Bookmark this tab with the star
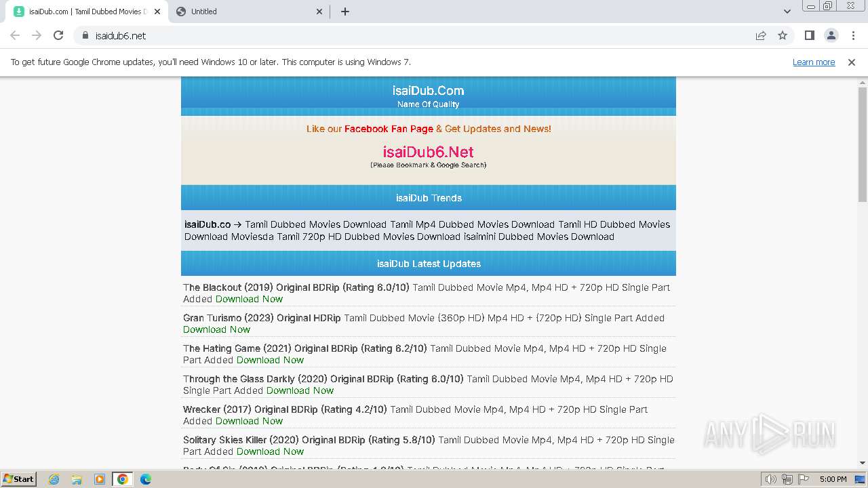This screenshot has height=488, width=868. 783,35
